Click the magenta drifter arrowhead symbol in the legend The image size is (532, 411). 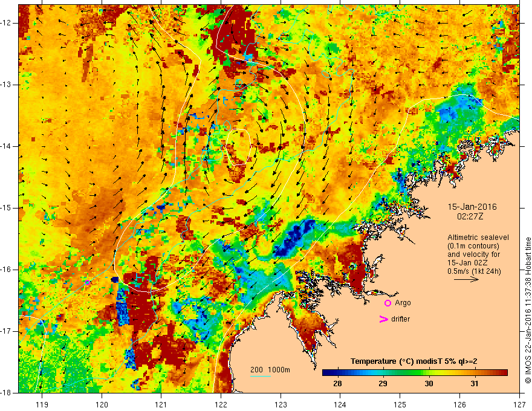click(x=383, y=319)
